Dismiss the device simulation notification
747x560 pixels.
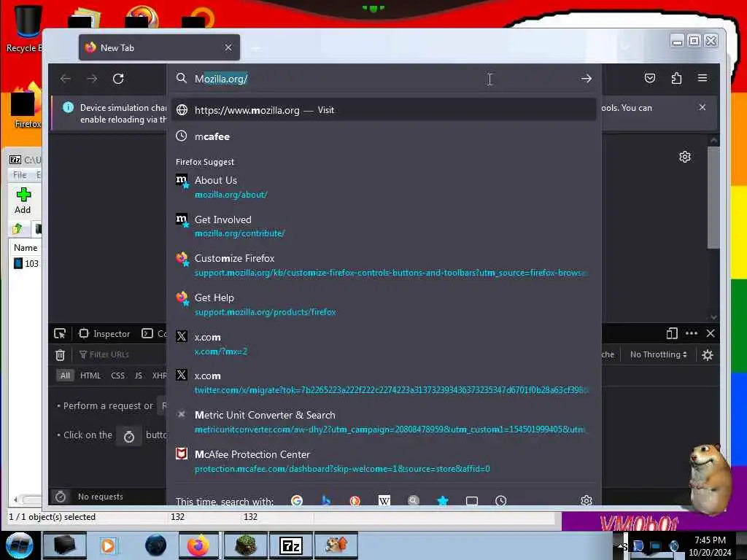[703, 108]
